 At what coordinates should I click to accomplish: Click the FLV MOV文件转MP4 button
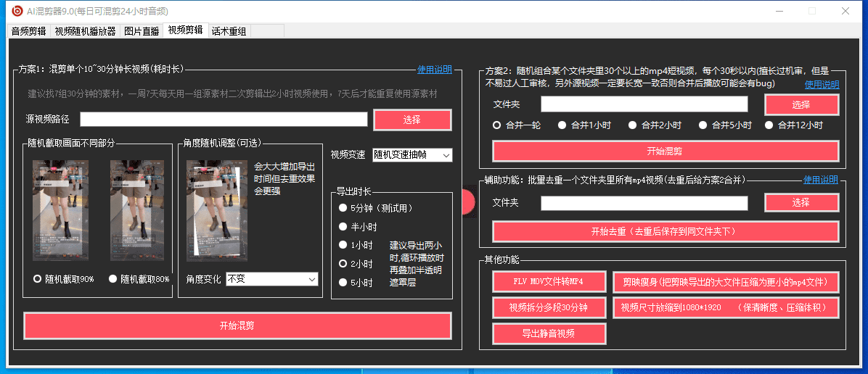coord(549,281)
